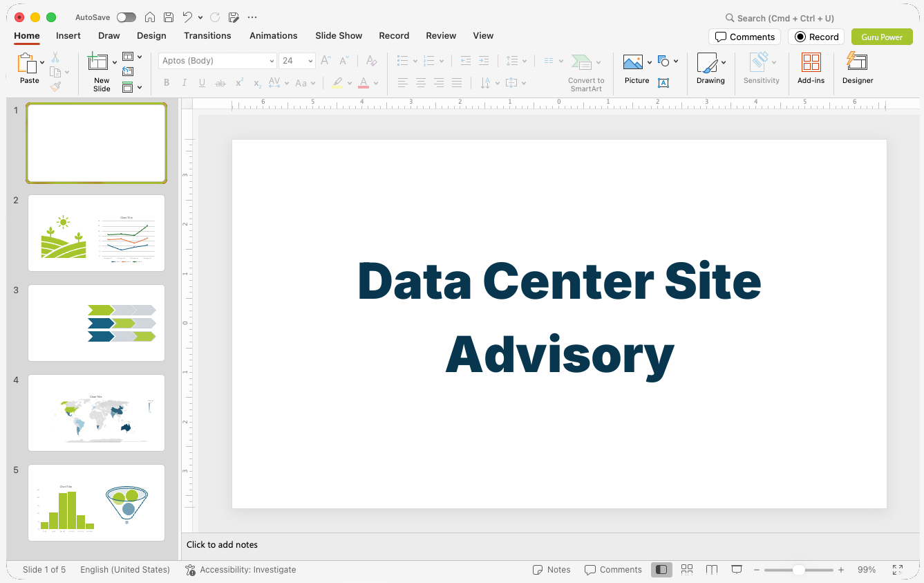924x583 pixels.
Task: Open the Insert tab
Action: [68, 36]
